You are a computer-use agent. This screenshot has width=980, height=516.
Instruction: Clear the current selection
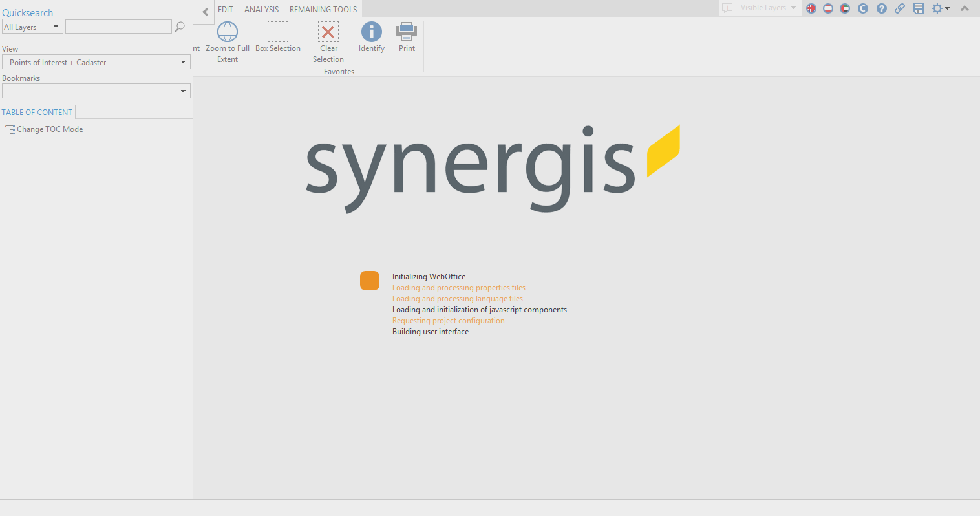tap(328, 39)
